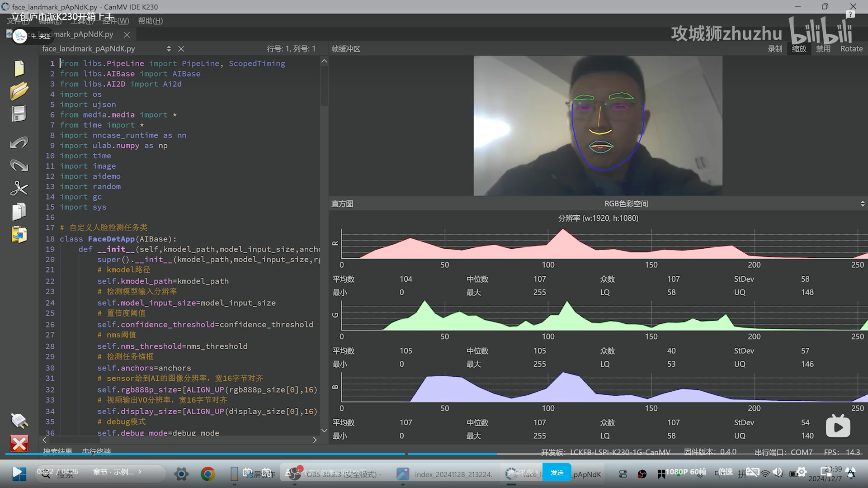
Task: Open the 章节 chapters expander
Action: click(117, 472)
